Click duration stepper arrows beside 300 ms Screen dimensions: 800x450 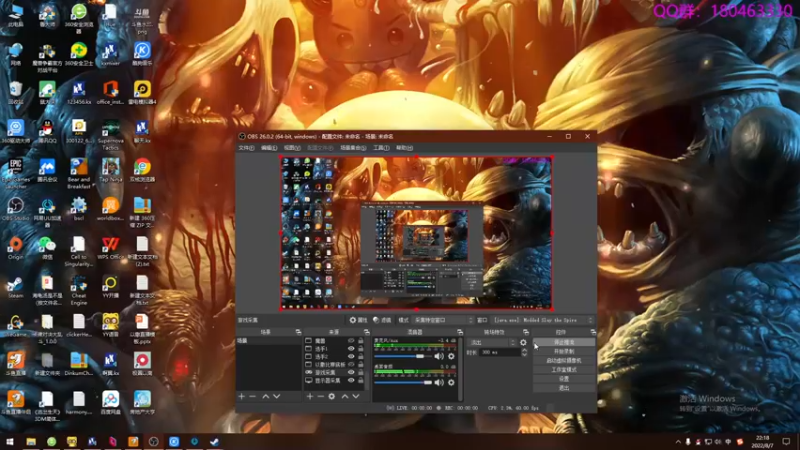(x=524, y=352)
